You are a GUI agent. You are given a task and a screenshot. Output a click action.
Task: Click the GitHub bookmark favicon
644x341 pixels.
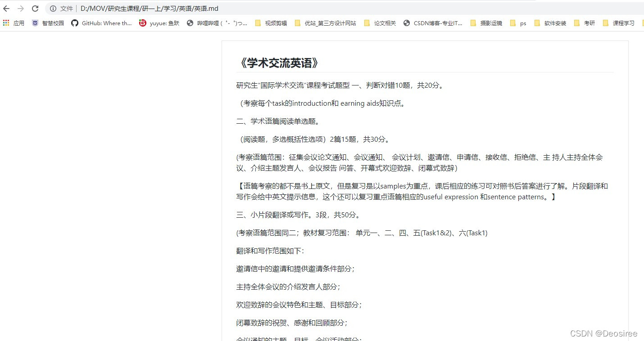point(75,23)
